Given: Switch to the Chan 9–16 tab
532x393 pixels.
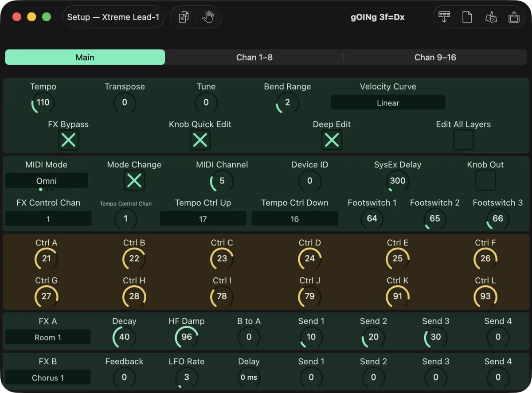Looking at the screenshot, I should click(x=435, y=57).
